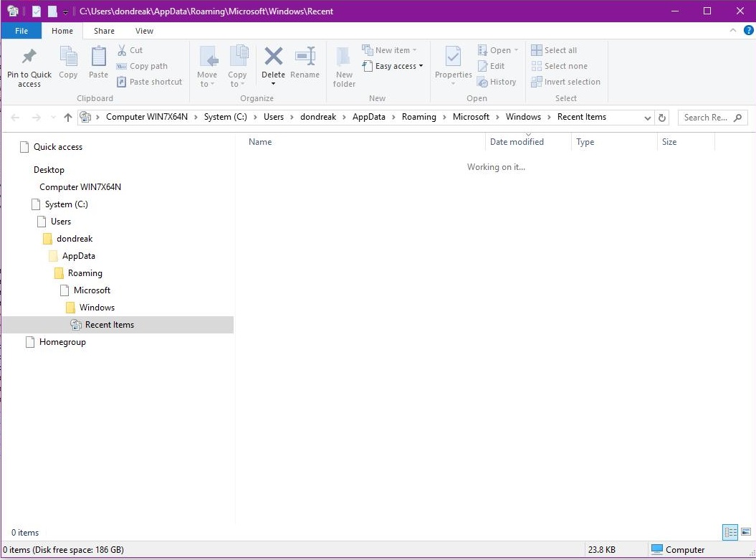Open the Share ribbon tab

pyautogui.click(x=104, y=31)
